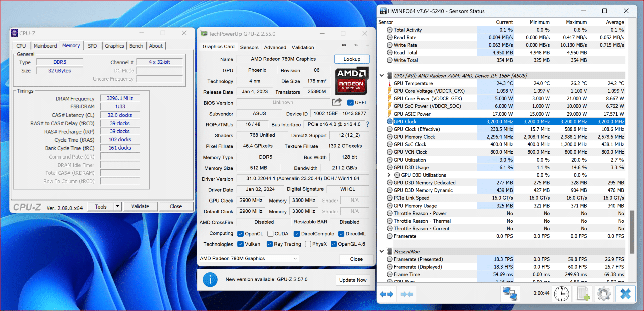
Task: Click the Tools button in CPU-Z
Action: click(x=101, y=206)
